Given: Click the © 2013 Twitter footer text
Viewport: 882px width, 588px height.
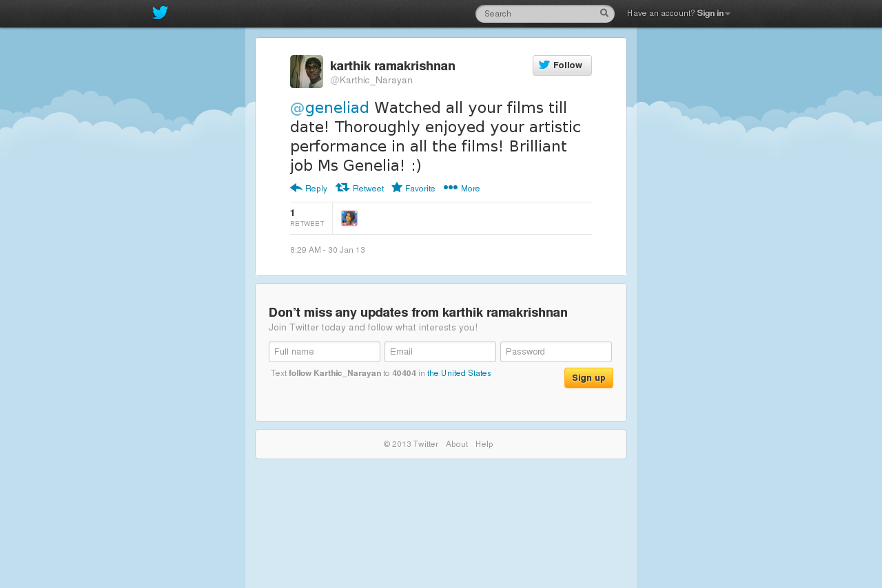Looking at the screenshot, I should tap(411, 444).
